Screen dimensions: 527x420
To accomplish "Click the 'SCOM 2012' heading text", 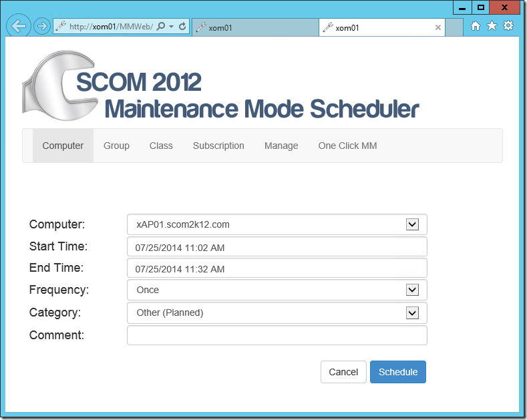I will click(x=139, y=82).
